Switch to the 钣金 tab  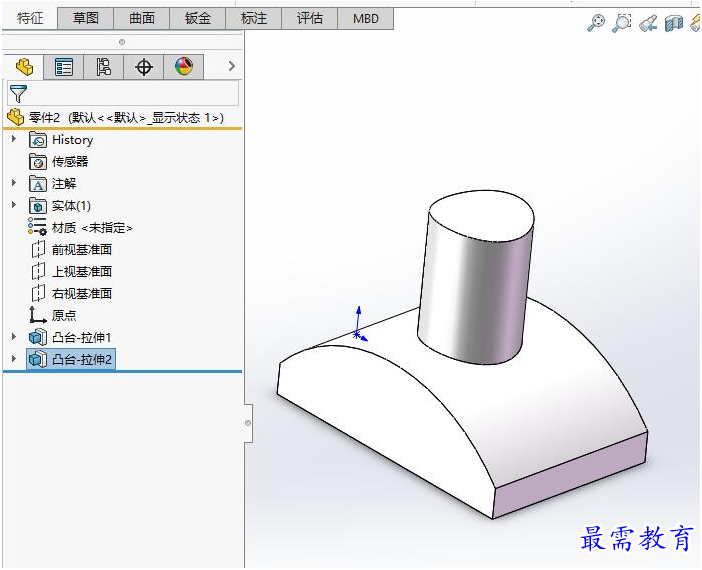coord(197,18)
